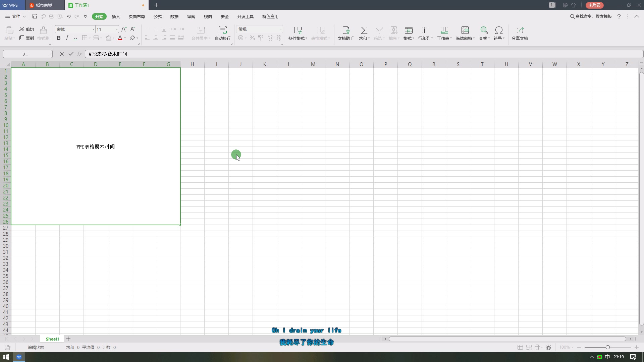The image size is (644, 362).
Task: Click the Share Document (分享文档) icon
Action: [520, 31]
